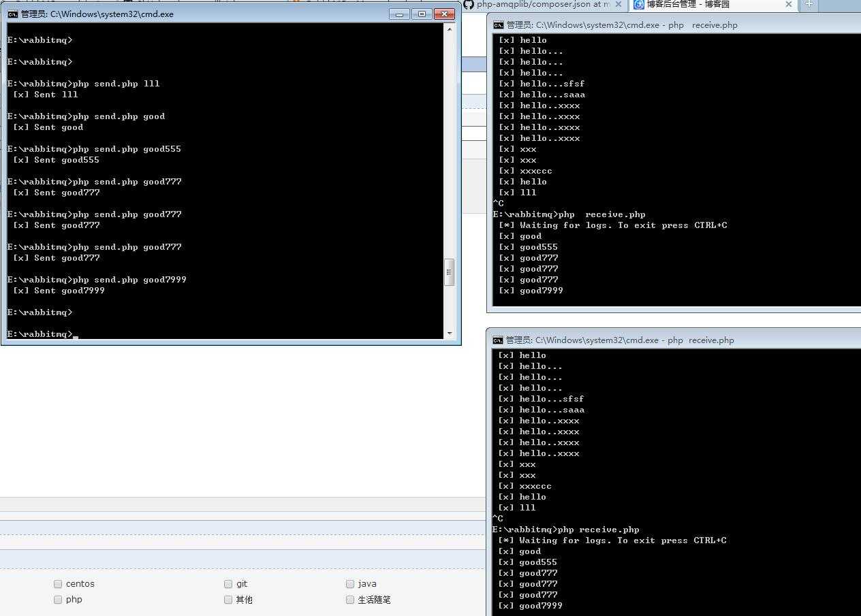Image resolution: width=861 pixels, height=616 pixels.
Task: Click '[x] hello...saaa' in the lower receive window
Action: pos(541,410)
